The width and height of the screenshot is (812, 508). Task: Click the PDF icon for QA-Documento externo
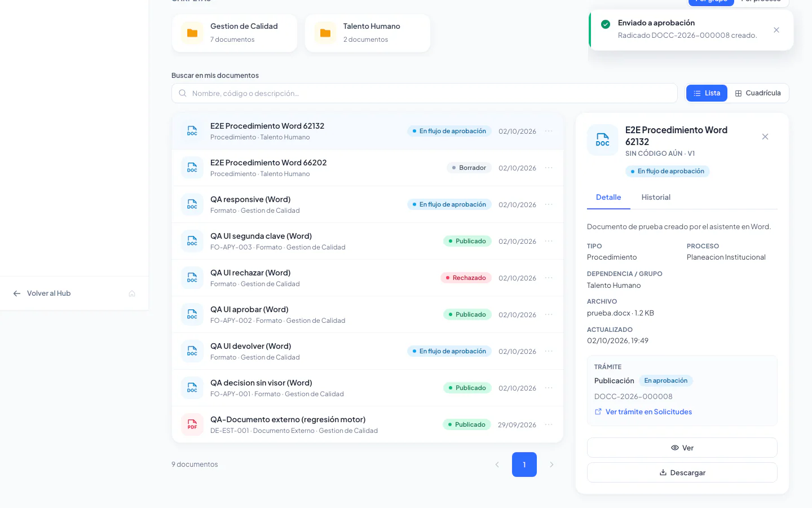tap(192, 424)
